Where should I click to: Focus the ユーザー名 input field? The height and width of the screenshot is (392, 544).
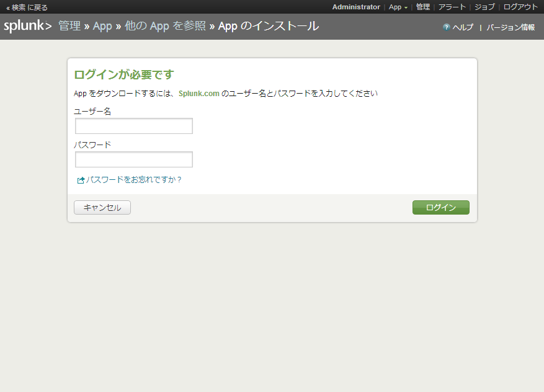pos(134,126)
